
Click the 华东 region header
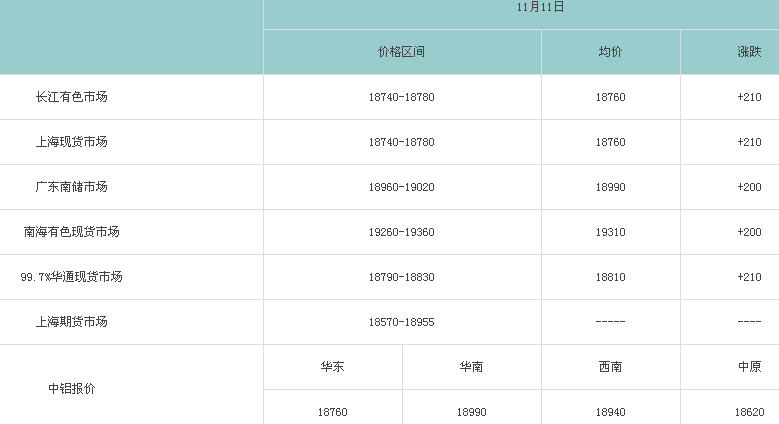point(333,367)
